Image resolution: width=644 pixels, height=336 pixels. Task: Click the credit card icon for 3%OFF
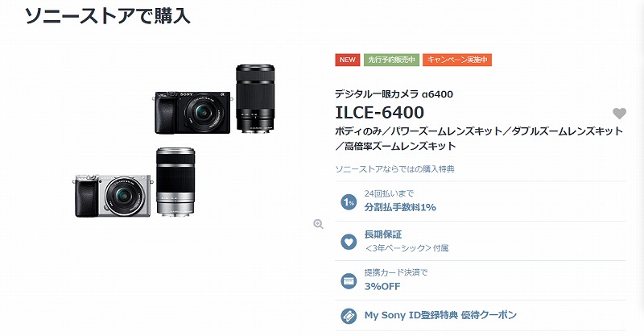pyautogui.click(x=349, y=281)
